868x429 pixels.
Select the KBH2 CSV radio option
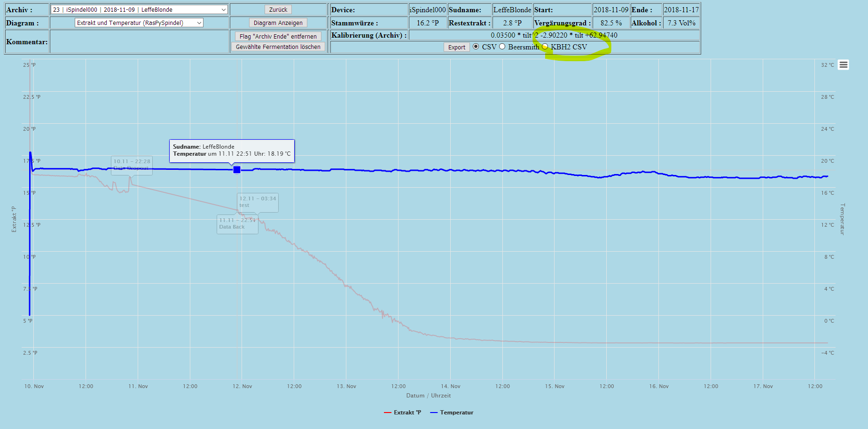545,47
